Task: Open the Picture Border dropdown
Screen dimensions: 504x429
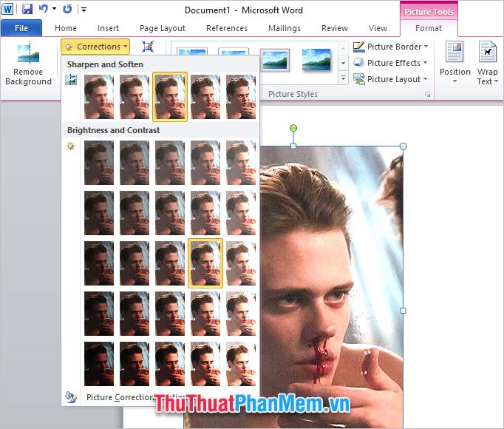Action: 390,47
